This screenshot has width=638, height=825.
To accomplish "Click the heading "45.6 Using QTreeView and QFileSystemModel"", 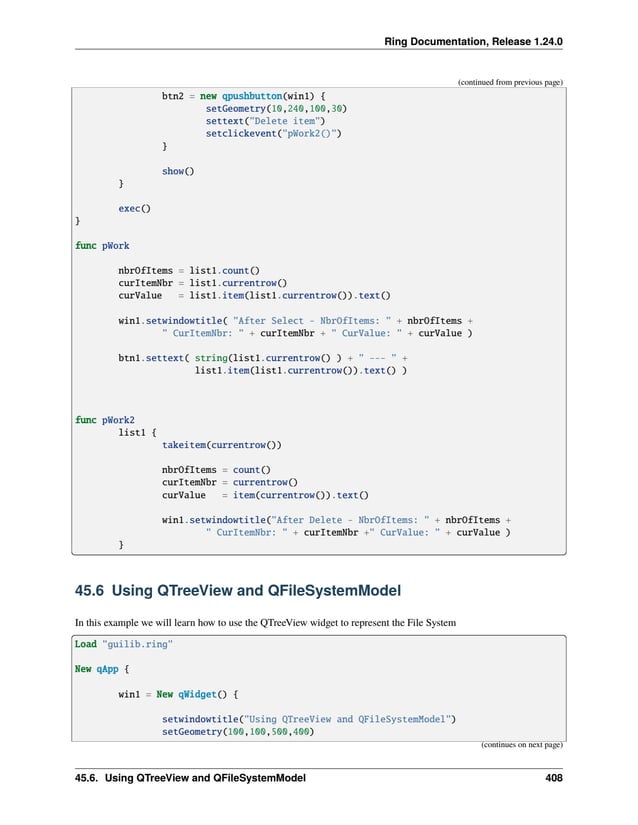I will 238,590.
